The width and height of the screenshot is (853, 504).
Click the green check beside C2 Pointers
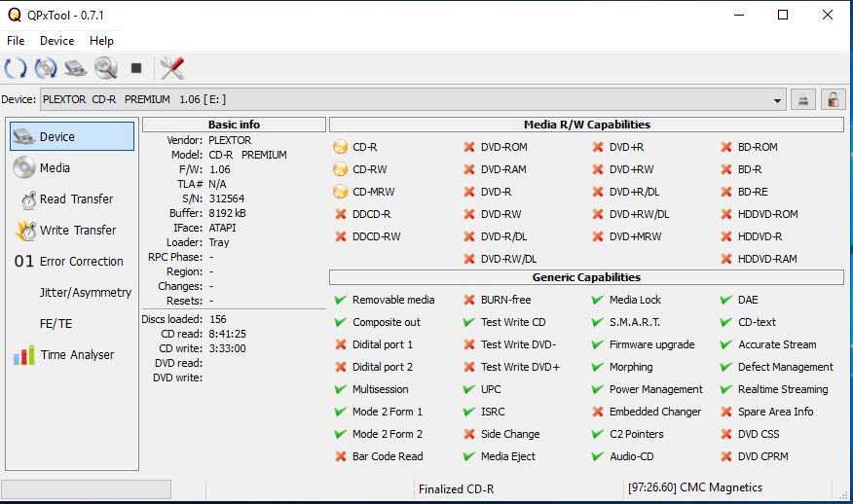[597, 434]
